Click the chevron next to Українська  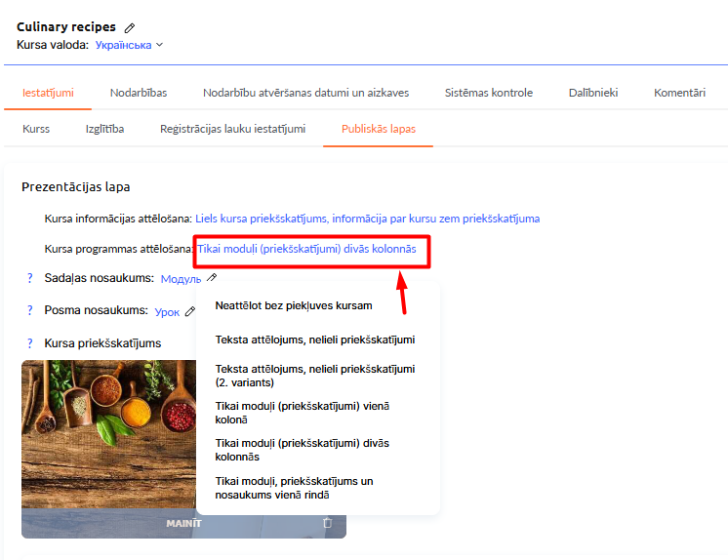click(159, 45)
